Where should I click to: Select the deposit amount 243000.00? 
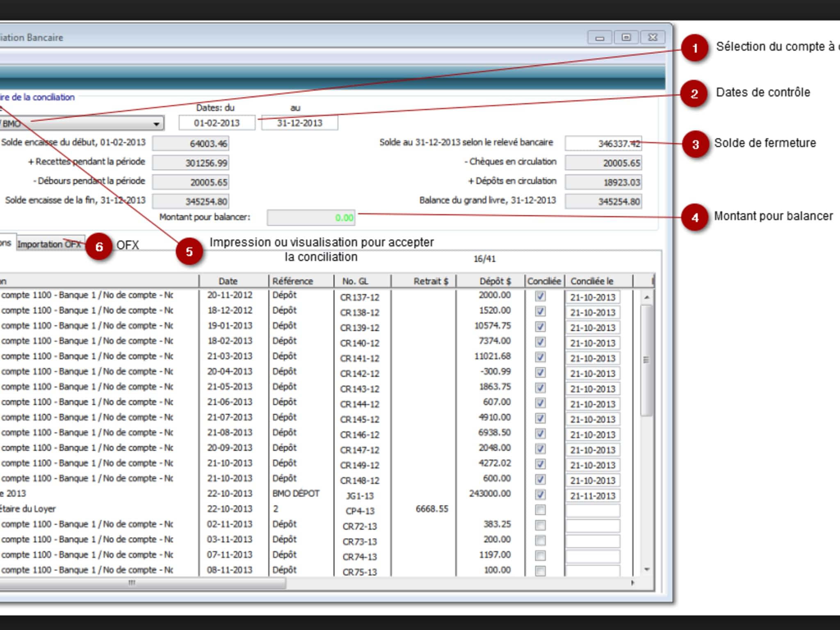(490, 493)
